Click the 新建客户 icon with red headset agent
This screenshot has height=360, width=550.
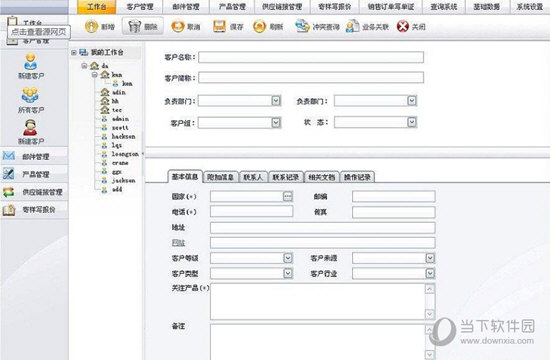(30, 127)
